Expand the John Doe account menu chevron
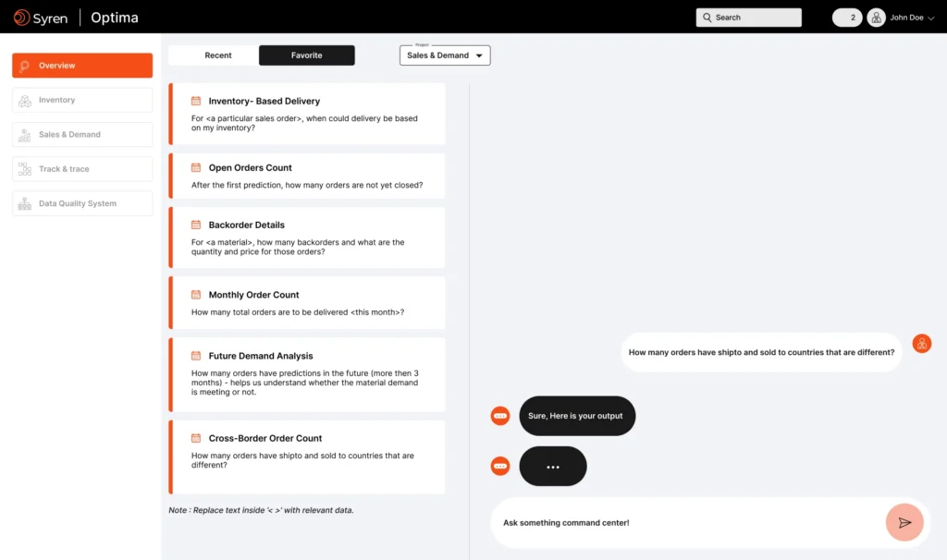Image resolution: width=947 pixels, height=560 pixels. (932, 18)
